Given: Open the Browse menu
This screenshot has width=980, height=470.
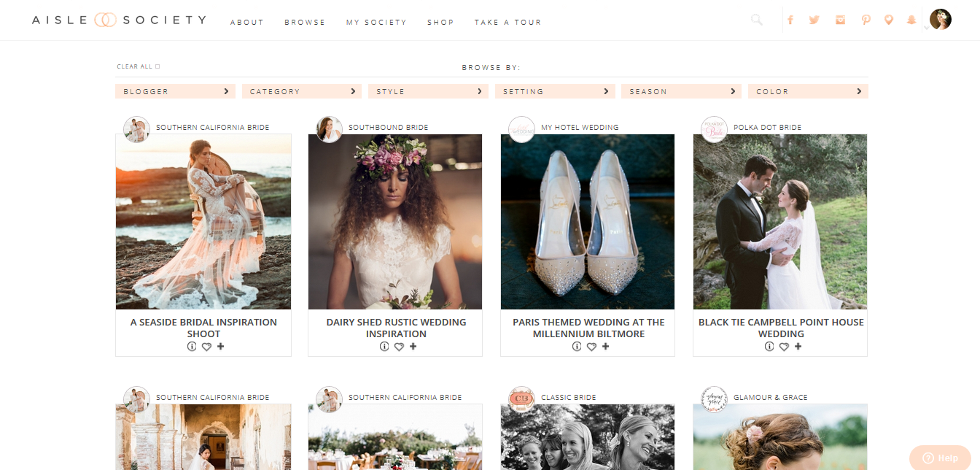Looking at the screenshot, I should click(305, 23).
